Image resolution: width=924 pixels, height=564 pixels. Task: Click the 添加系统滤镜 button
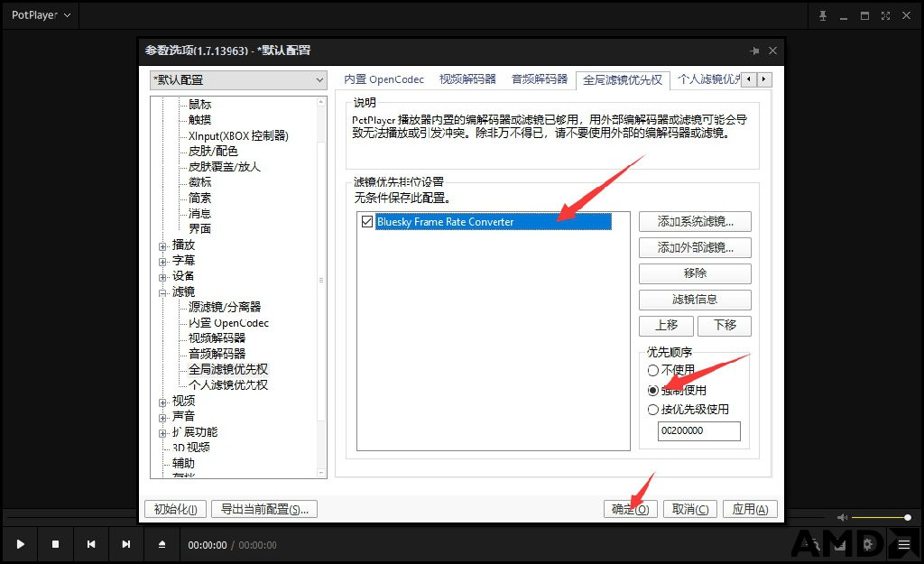pos(695,222)
